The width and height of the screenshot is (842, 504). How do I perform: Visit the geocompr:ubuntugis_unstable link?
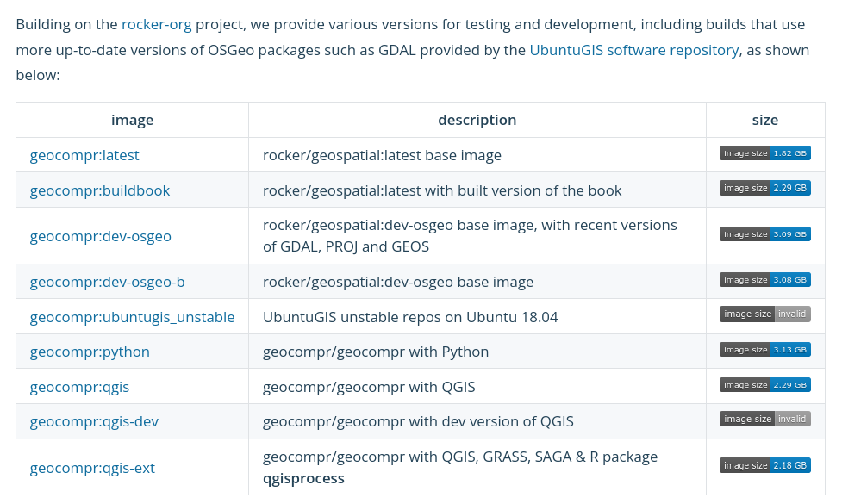(132, 317)
